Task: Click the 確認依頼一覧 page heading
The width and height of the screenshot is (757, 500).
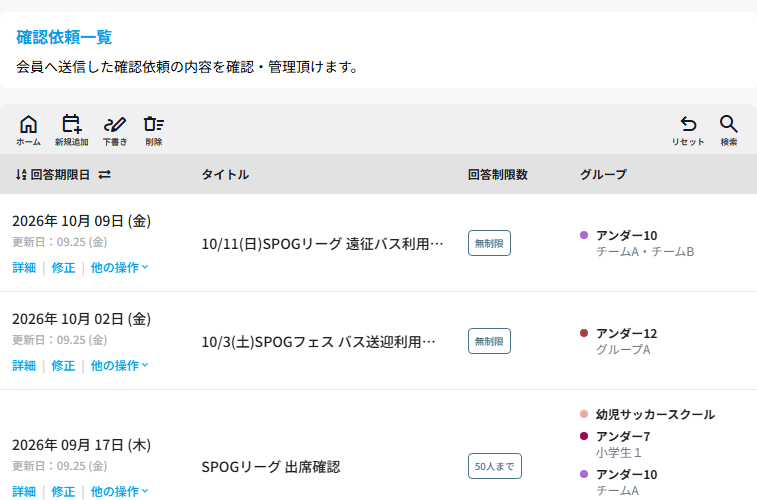Action: tap(64, 37)
